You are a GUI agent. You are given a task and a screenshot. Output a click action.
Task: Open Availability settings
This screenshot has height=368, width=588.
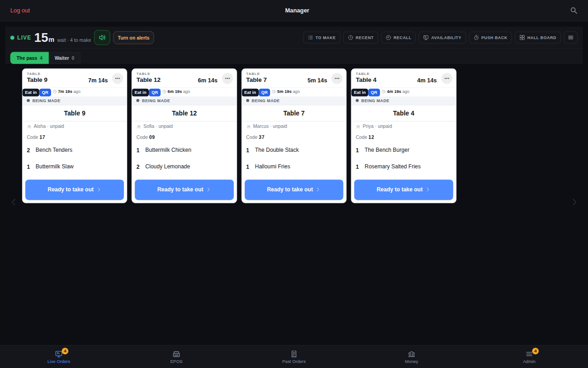442,38
